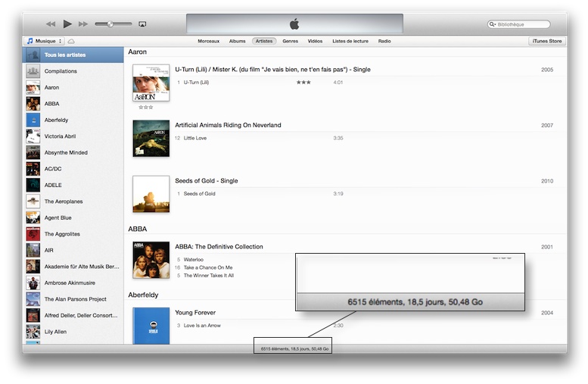This screenshot has height=384, width=588.
Task: Open ABBA Definitive Collection cover art
Action: click(x=151, y=260)
